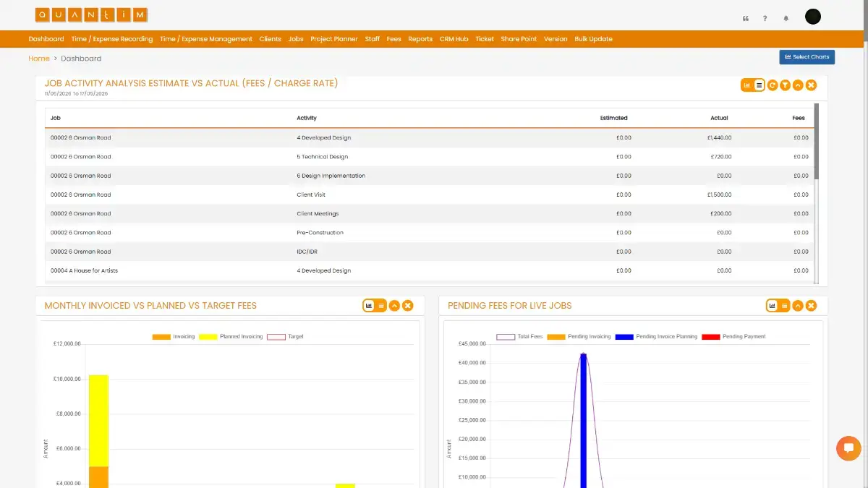Viewport: 868px width, 488px height.
Task: Open the help question mark icon
Action: 765,18
